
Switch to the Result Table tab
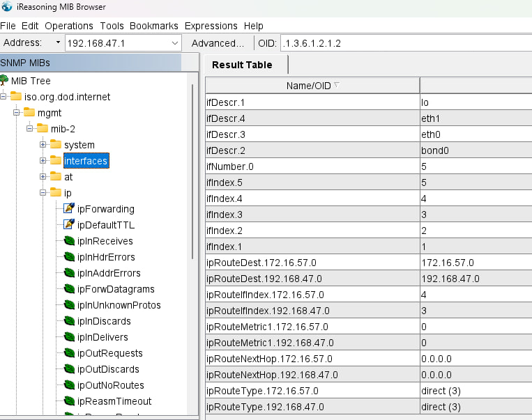(242, 65)
